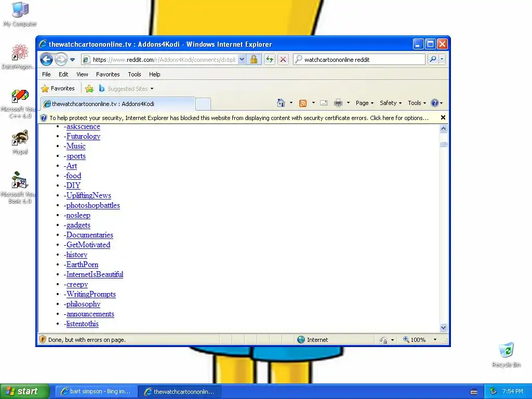Open the Documentaries link
Image resolution: width=532 pixels, height=399 pixels.
point(89,235)
